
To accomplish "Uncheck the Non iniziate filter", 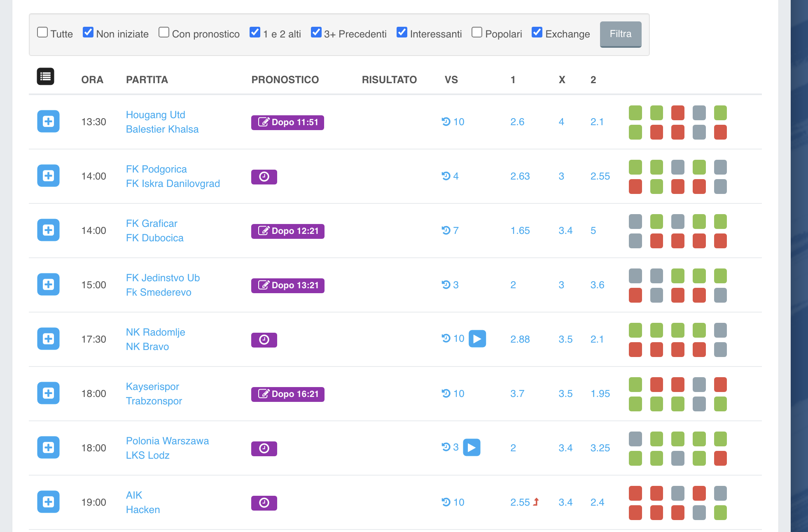I will [88, 33].
